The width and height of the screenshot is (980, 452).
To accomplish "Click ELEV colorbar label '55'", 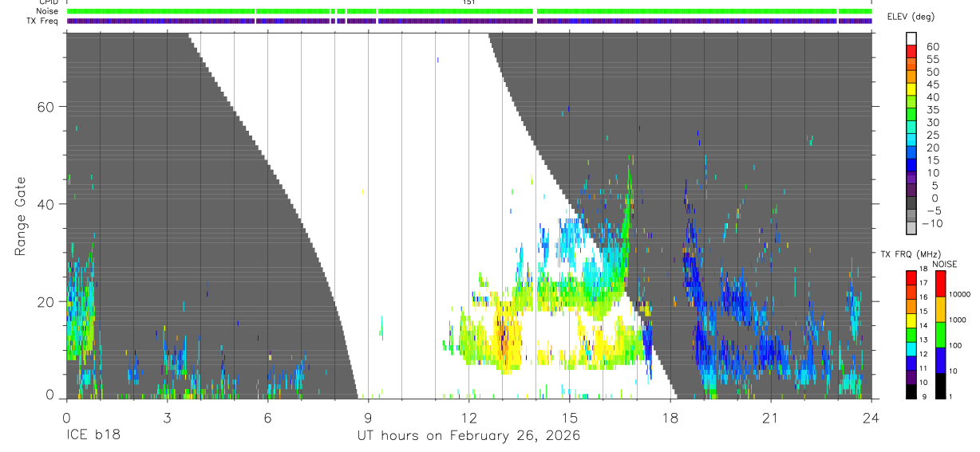I will (932, 60).
